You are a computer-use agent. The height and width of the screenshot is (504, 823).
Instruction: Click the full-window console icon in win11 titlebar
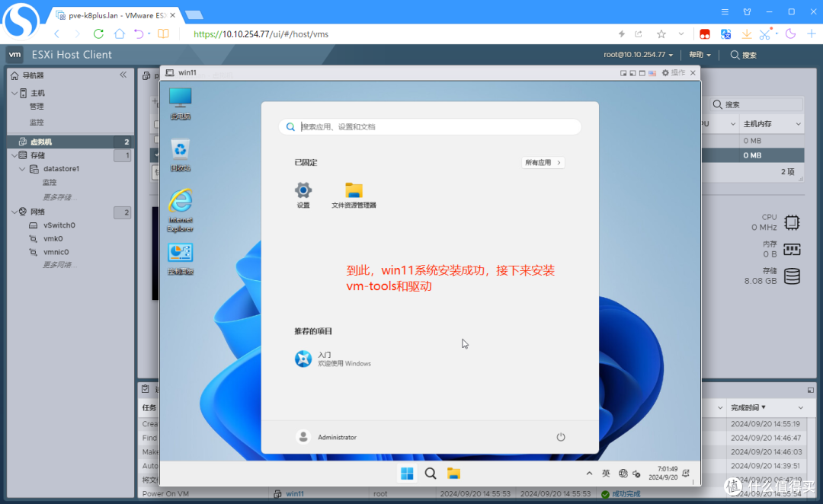[x=642, y=73]
